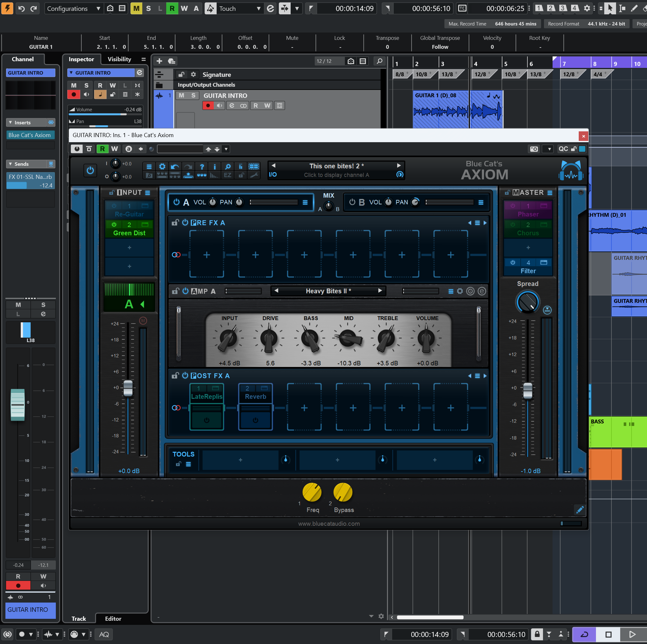
Task: Click the Range Selection tool icon
Action: [622, 8]
